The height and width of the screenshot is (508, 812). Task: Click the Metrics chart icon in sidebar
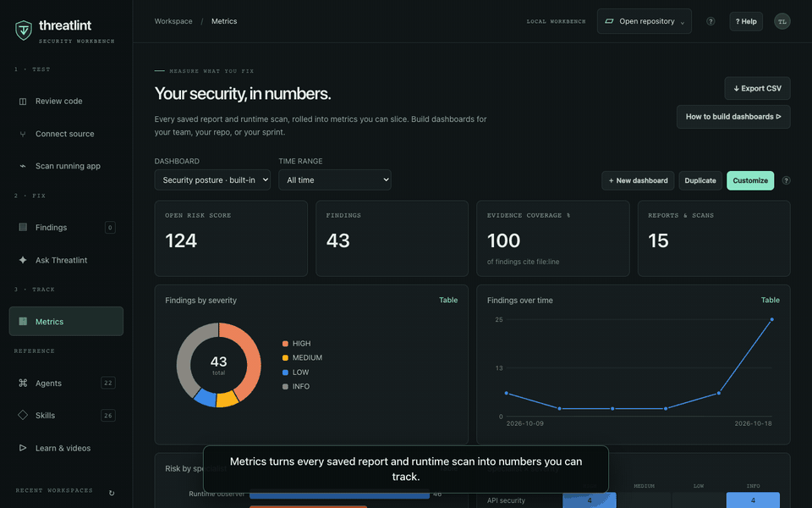click(x=23, y=322)
